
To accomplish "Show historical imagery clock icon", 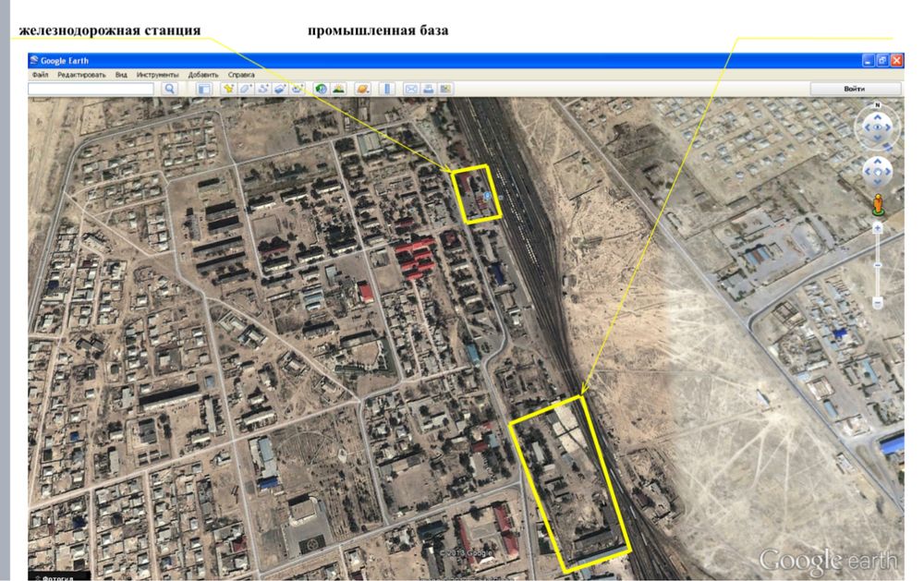I will point(321,89).
